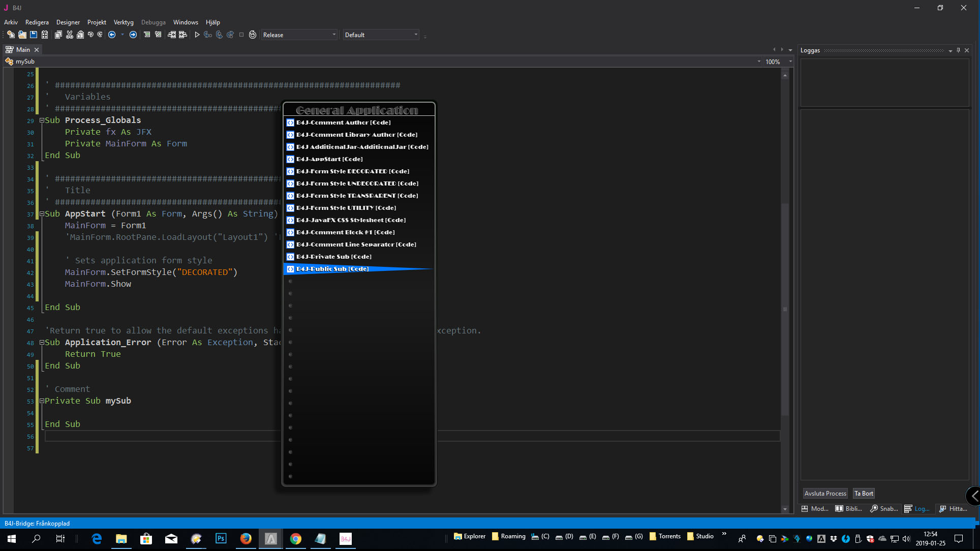980x551 pixels.
Task: Click the Navigate backward arrow icon
Action: click(112, 35)
